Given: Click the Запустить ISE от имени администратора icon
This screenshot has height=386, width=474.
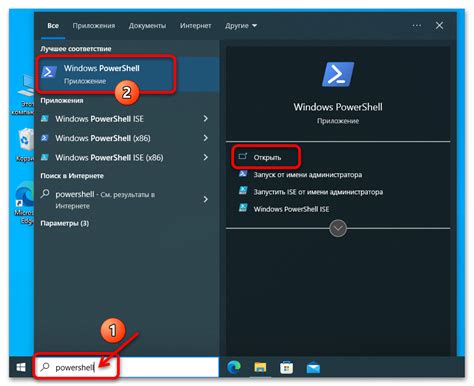Looking at the screenshot, I should (x=243, y=191).
